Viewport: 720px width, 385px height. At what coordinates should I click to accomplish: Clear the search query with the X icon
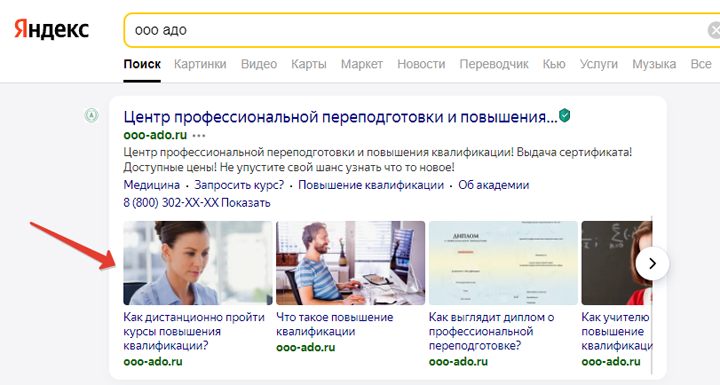coord(714,30)
